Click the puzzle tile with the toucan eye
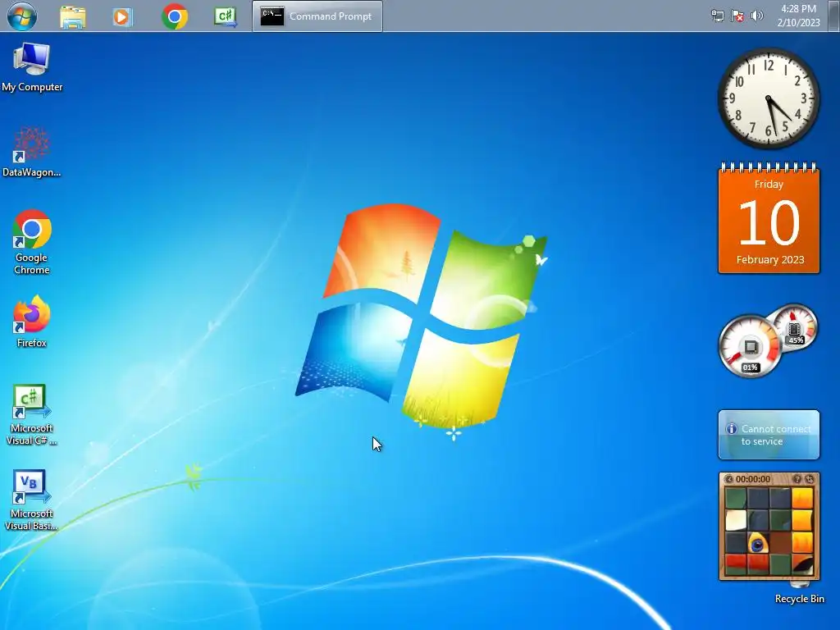 coord(757,543)
